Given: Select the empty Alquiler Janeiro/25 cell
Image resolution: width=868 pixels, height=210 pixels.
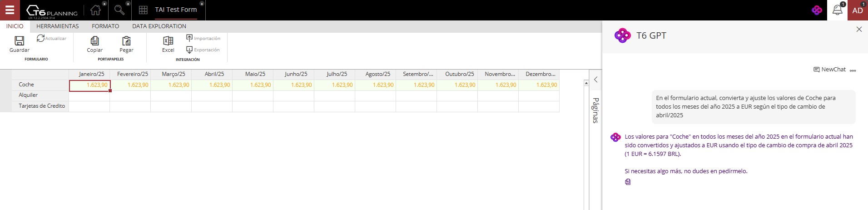Looking at the screenshot, I should (89, 95).
